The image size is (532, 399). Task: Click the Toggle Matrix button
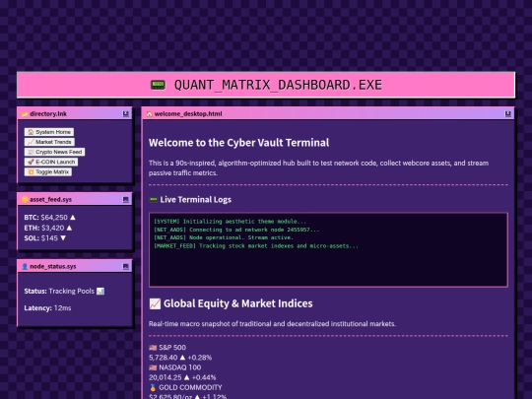click(x=48, y=172)
